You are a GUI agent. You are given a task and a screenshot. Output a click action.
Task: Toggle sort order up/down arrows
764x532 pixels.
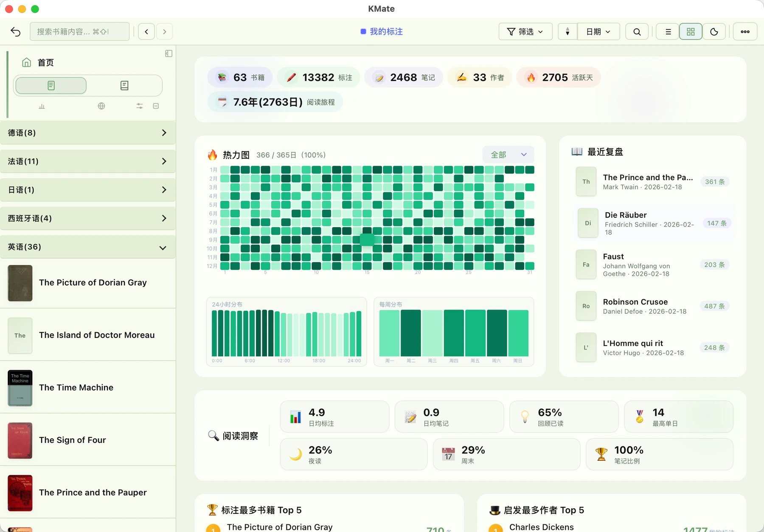click(567, 32)
